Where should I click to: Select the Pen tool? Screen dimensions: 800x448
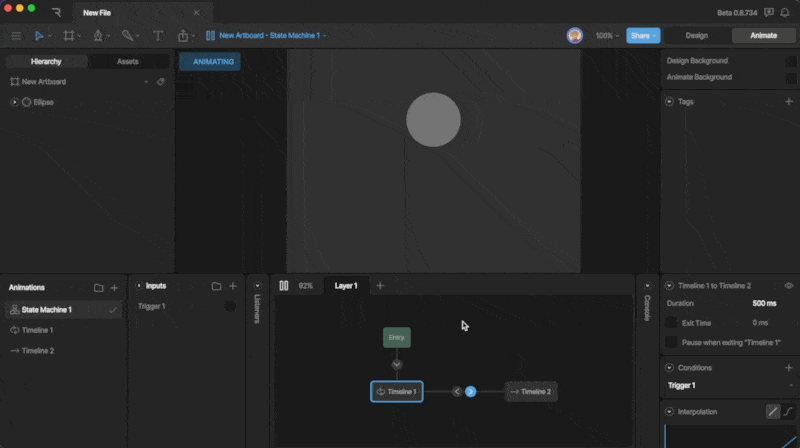click(97, 36)
